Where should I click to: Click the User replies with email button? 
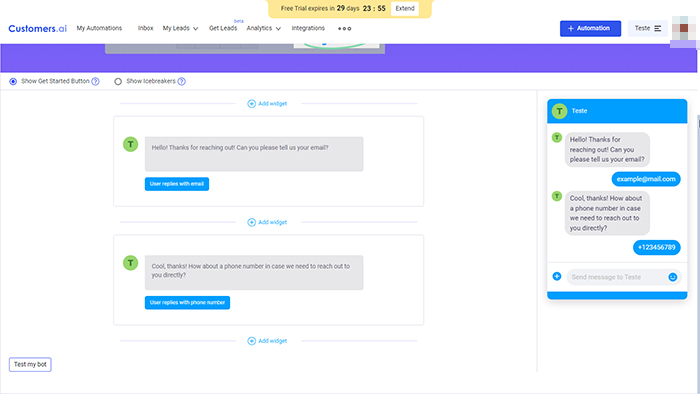[177, 184]
